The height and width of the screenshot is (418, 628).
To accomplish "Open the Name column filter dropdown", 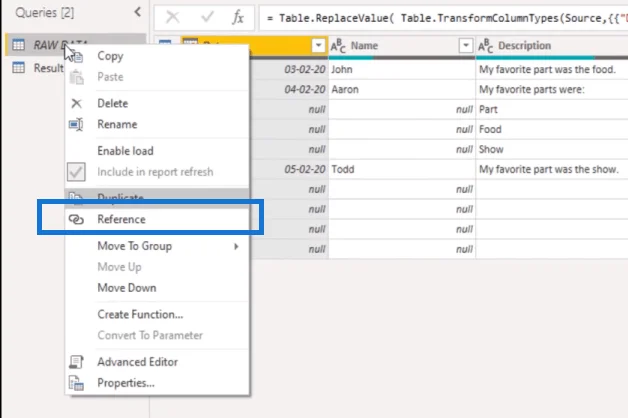I will [466, 46].
